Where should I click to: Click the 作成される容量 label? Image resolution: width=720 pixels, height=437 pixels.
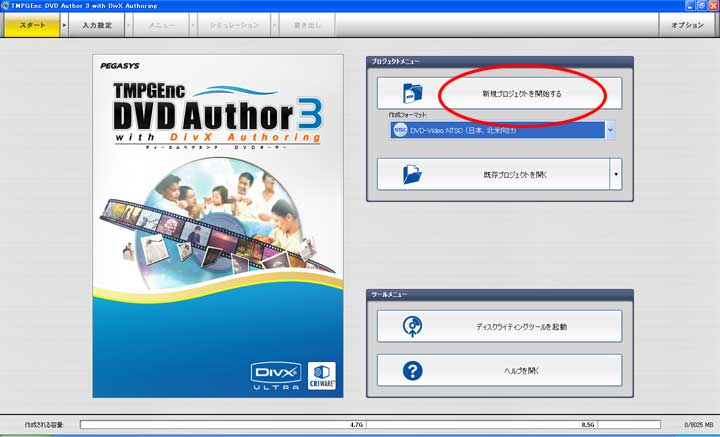tap(44, 425)
